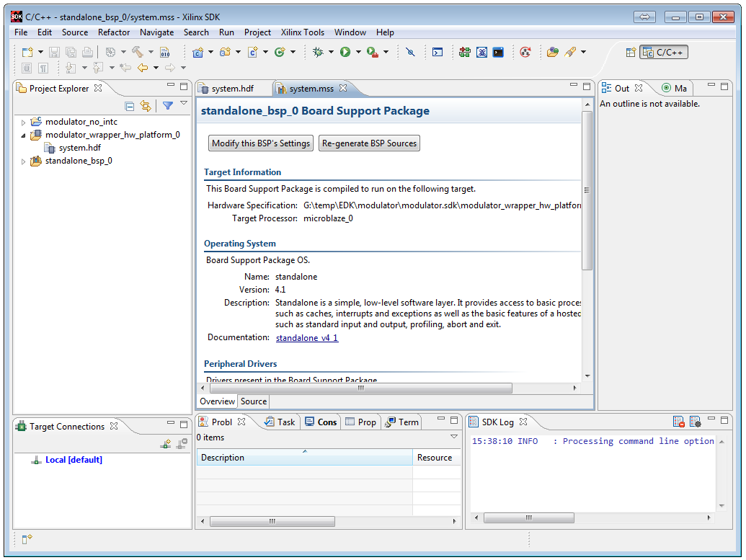Open the Run dropdown arrow

tap(358, 53)
